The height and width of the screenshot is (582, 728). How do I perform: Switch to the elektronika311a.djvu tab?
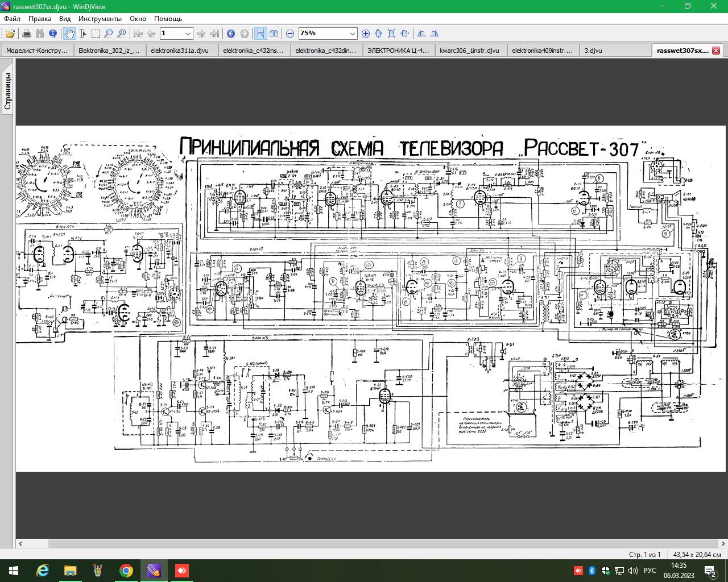180,51
